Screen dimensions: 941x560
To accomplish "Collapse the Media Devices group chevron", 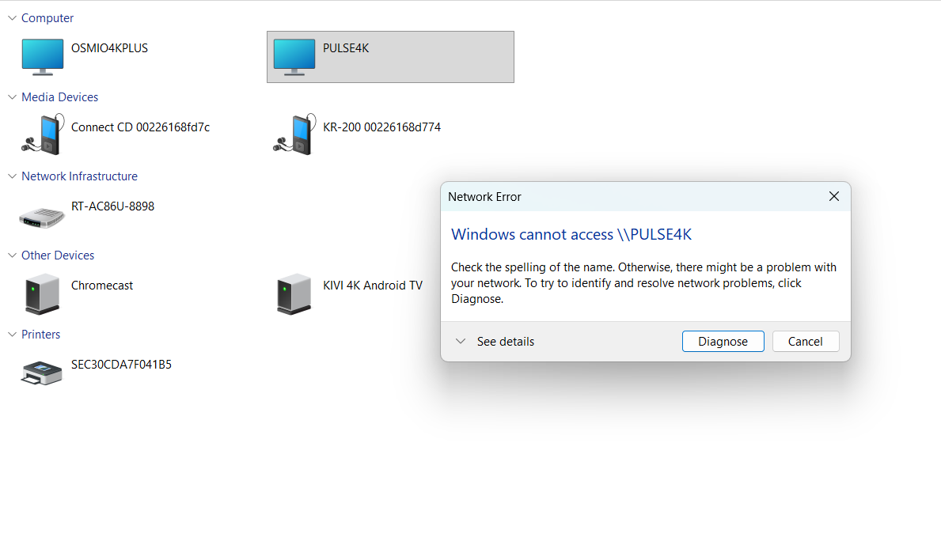I will coord(11,97).
